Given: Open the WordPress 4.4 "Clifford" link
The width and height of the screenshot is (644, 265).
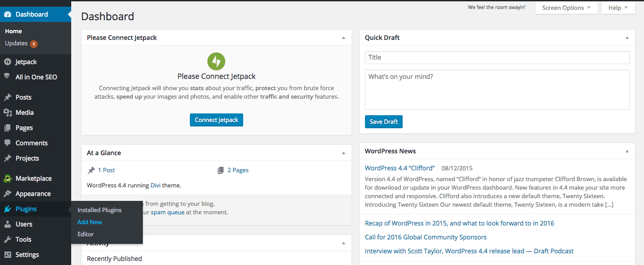Looking at the screenshot, I should coord(400,168).
